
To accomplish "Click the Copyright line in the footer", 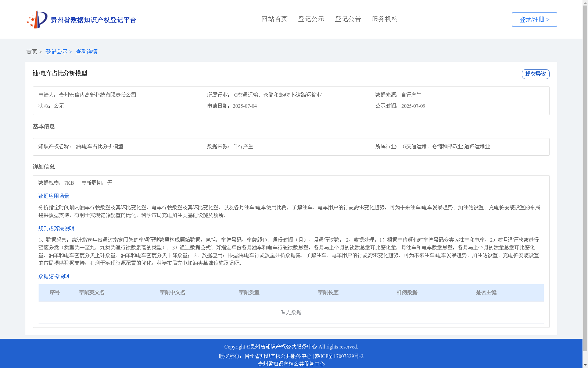I will (291, 347).
